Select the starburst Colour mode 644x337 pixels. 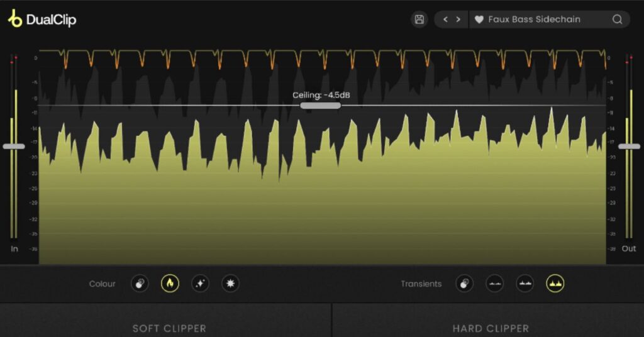pos(230,283)
